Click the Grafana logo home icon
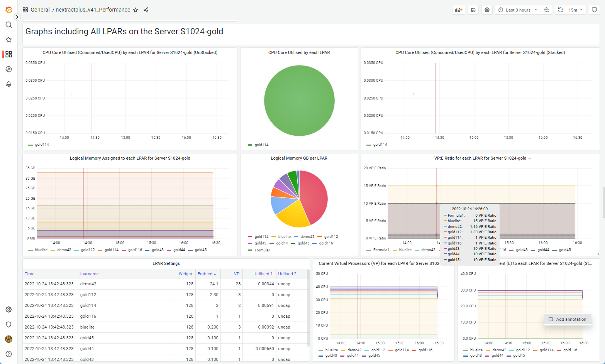This screenshot has width=605, height=364. coord(8,10)
